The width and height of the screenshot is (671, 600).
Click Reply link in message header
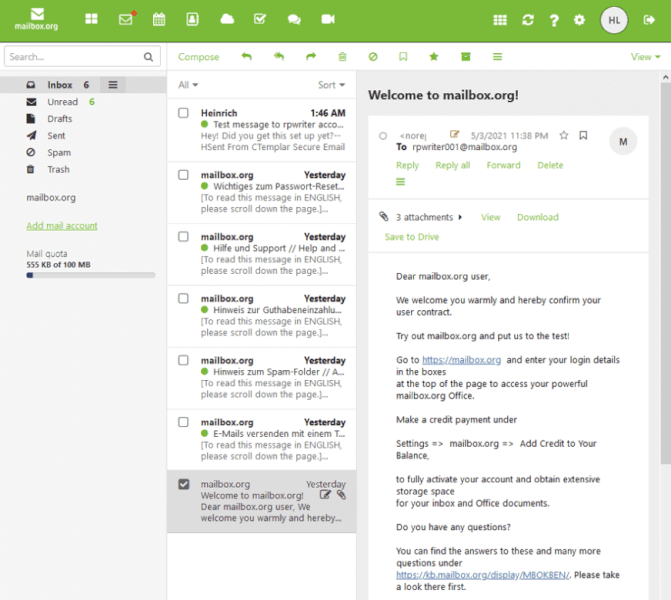tap(407, 165)
